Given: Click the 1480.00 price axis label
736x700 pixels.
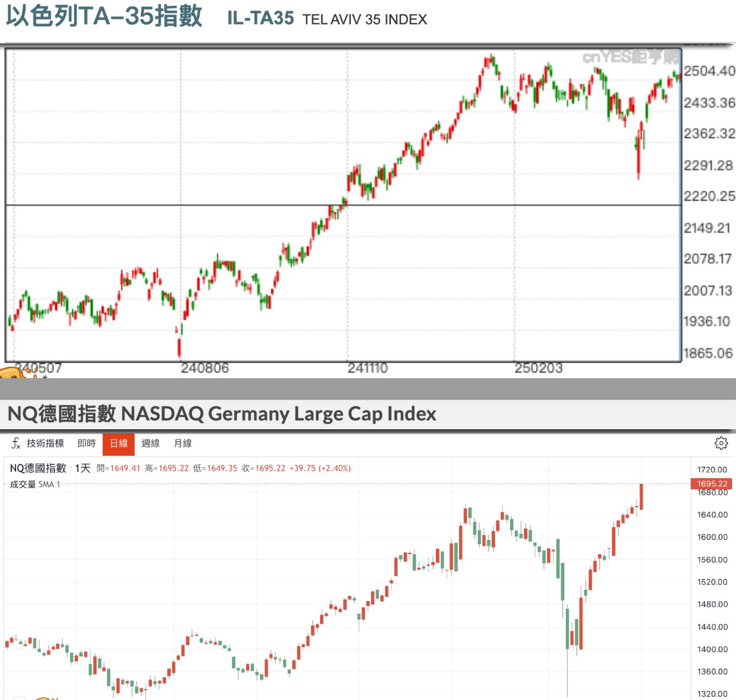Looking at the screenshot, I should tap(712, 604).
